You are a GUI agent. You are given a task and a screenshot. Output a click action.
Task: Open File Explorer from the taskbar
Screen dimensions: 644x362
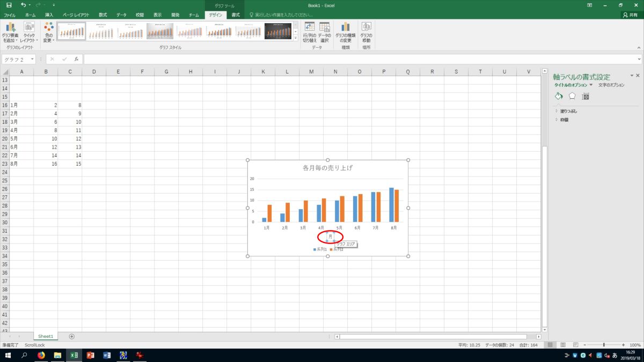click(x=57, y=355)
